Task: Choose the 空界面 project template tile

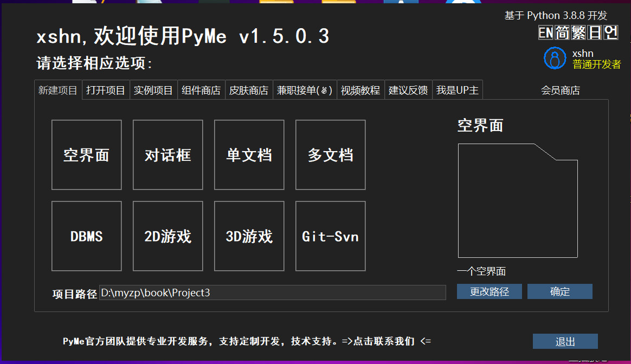Action: point(86,155)
